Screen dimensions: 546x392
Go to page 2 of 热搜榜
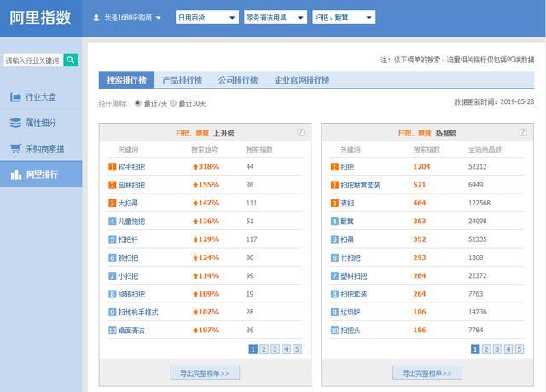[486, 349]
